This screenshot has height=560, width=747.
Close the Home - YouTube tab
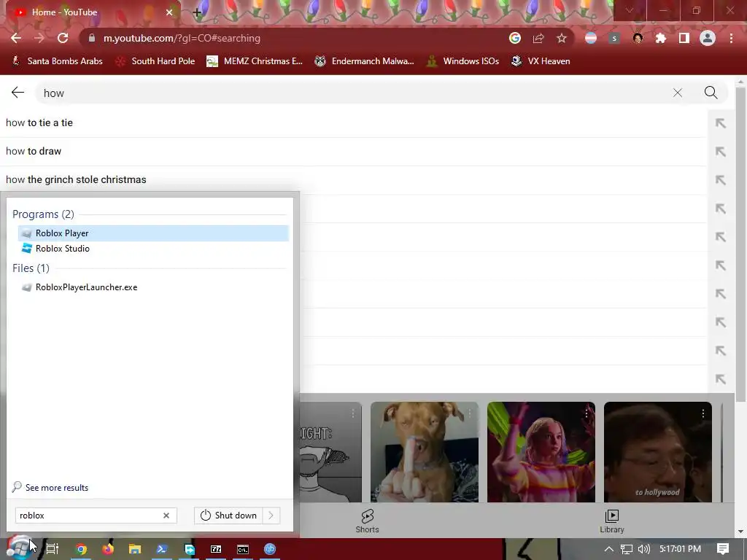coord(169,12)
